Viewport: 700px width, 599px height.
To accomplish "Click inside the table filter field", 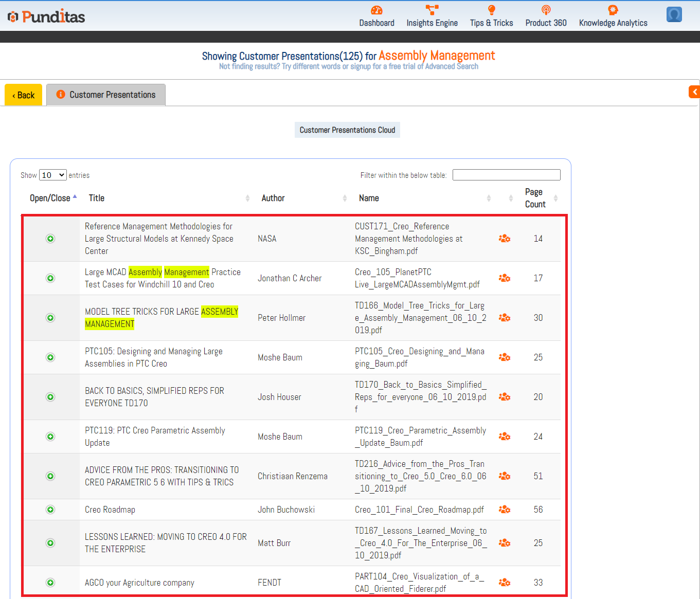I will pos(506,175).
